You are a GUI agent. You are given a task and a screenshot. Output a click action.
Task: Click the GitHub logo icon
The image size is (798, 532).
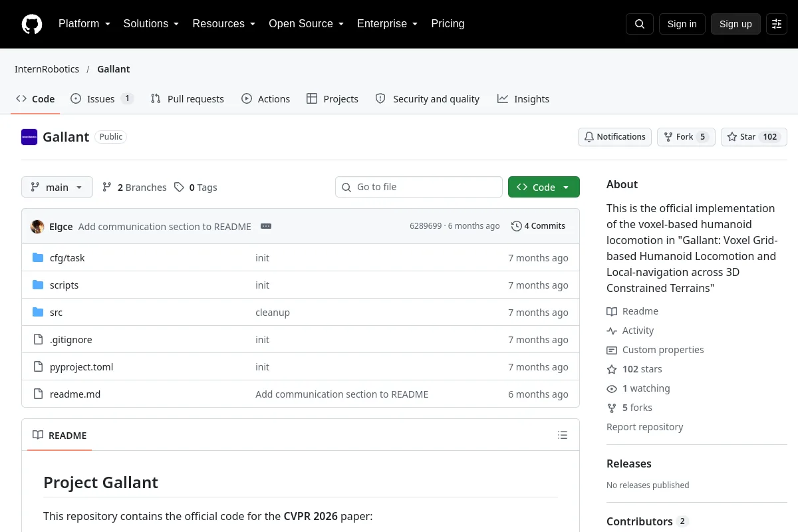pyautogui.click(x=32, y=24)
